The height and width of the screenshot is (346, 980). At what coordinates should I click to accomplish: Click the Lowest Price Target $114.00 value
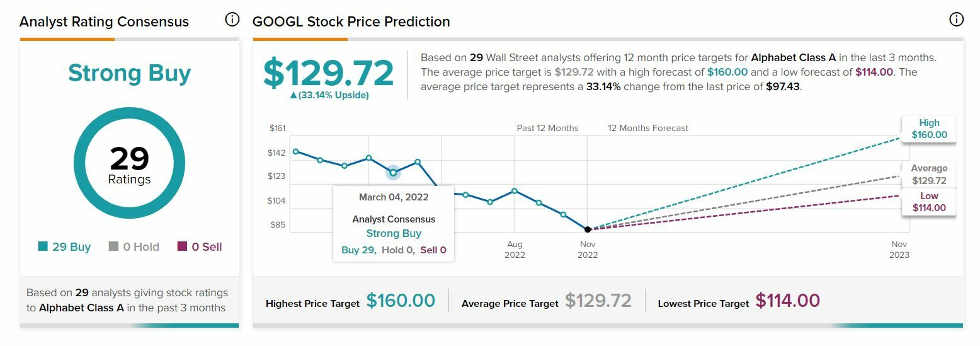787,301
